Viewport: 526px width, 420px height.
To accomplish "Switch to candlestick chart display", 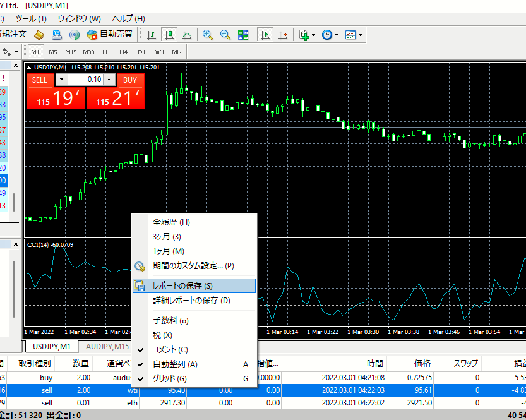I will (169, 34).
